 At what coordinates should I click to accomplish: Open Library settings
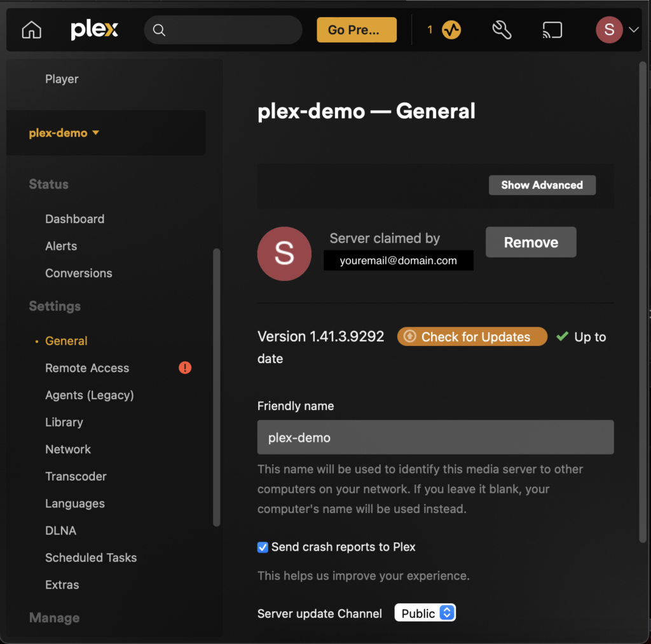64,422
